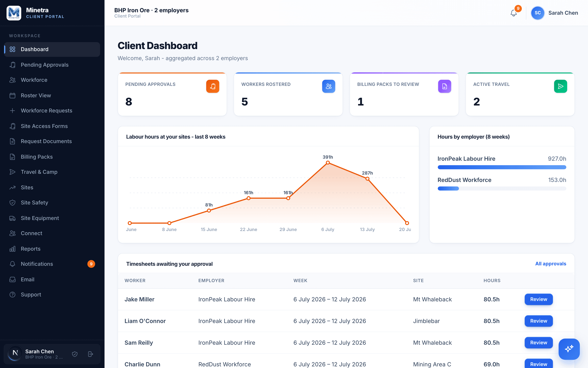This screenshot has width=588, height=368.
Task: Open Notifications menu item
Action: click(x=52, y=264)
